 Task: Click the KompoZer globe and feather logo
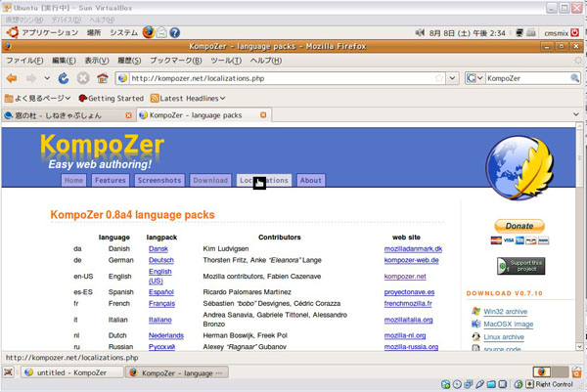click(x=519, y=167)
